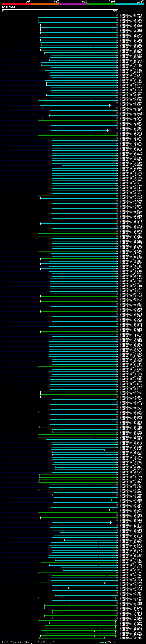Open hit UniRef100_Q8L804
Viewport: 146px width, 644px height.
pos(131,98)
